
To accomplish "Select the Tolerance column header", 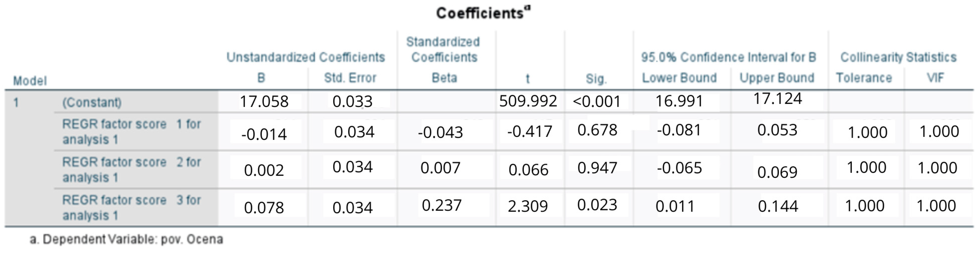I will click(x=864, y=78).
